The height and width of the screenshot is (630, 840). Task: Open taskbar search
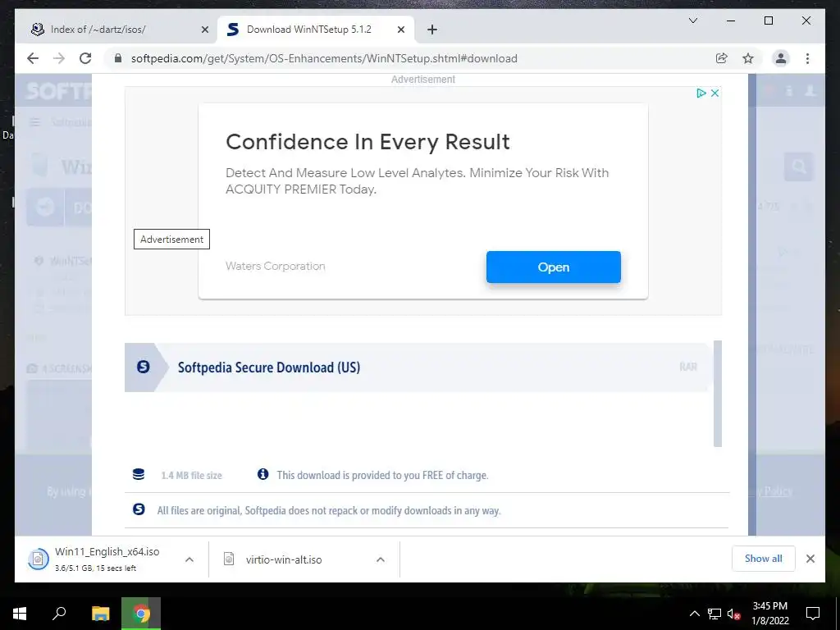(59, 614)
